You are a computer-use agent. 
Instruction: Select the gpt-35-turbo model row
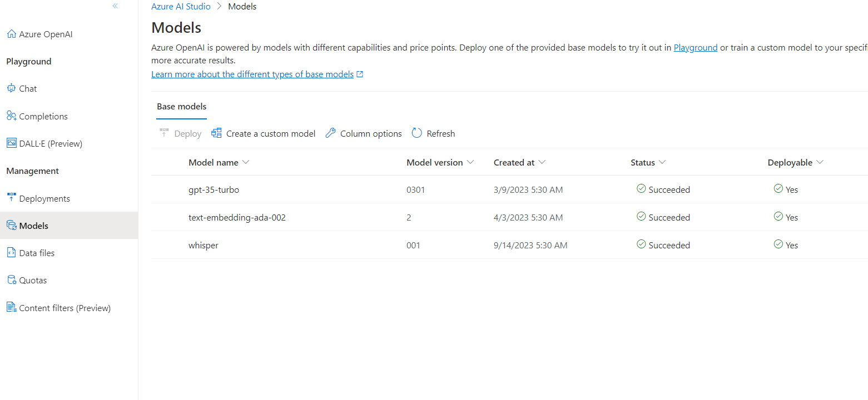click(x=509, y=189)
